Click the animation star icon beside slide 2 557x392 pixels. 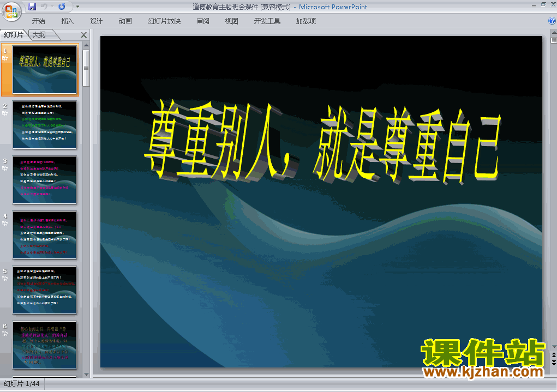(x=5, y=113)
